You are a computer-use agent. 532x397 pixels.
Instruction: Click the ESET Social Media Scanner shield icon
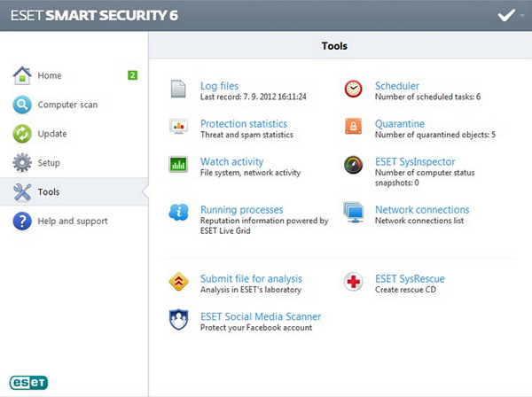click(178, 319)
